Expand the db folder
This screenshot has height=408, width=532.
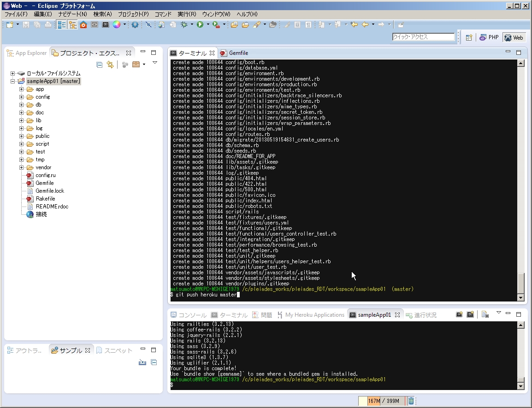coord(21,105)
